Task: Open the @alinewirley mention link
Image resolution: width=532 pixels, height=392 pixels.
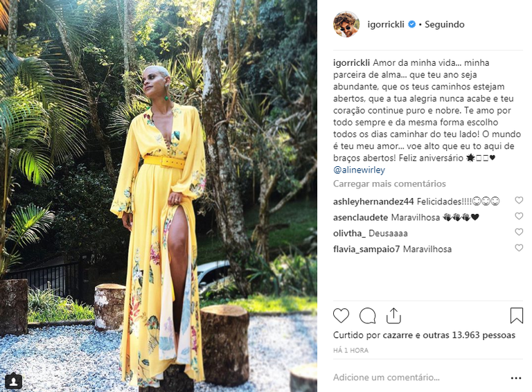Action: coord(359,170)
